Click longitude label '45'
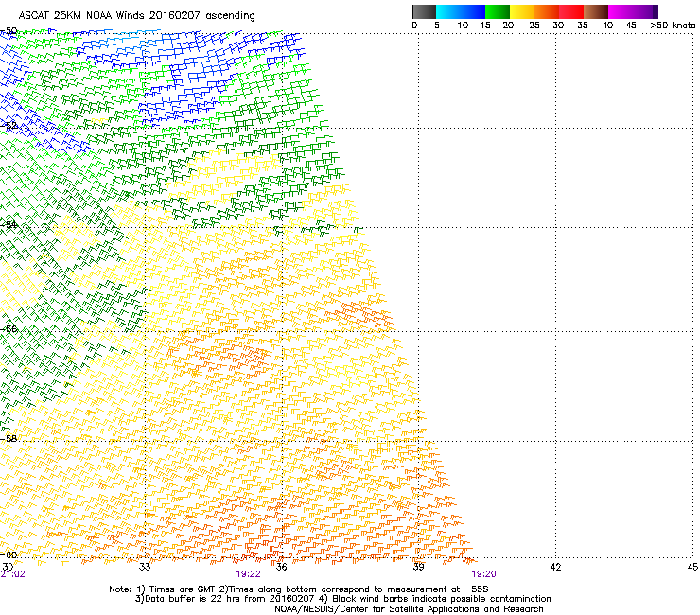This screenshot has height=615, width=700. pos(692,567)
